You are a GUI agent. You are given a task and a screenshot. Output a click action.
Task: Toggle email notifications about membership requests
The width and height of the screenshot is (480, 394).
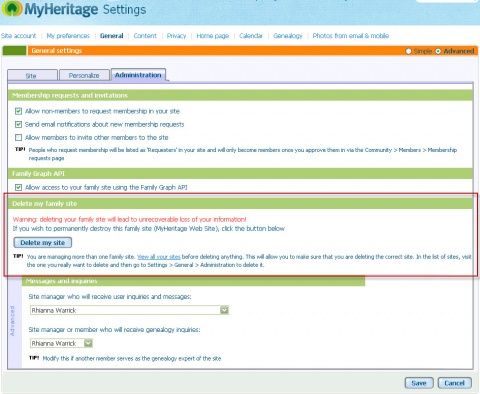[18, 124]
